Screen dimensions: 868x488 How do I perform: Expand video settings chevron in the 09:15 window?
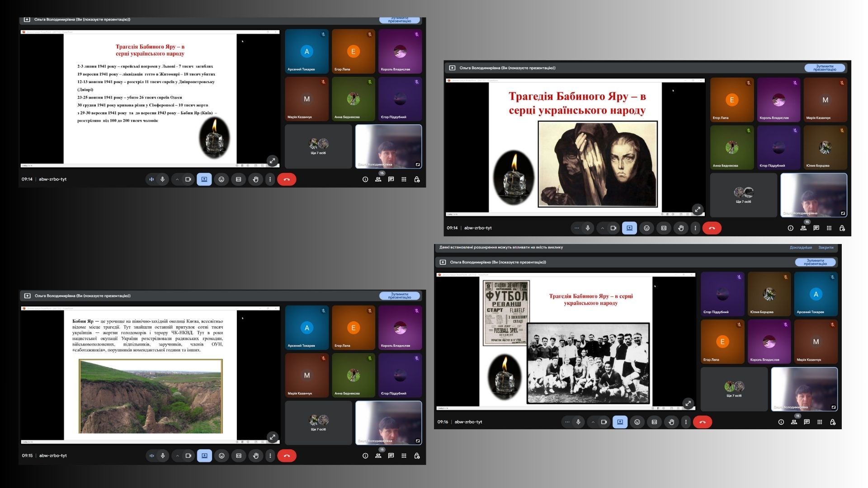point(177,455)
